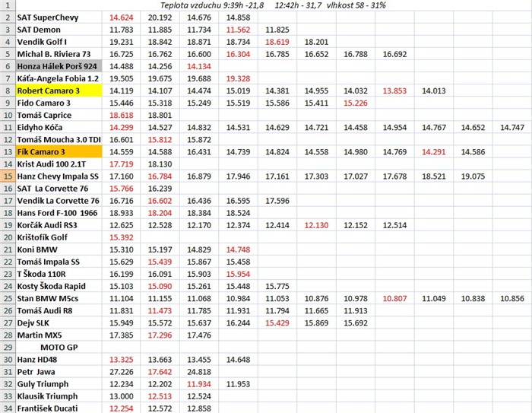Select the 'Klausik Triumph' cell
The width and height of the screenshot is (532, 413).
tap(59, 396)
